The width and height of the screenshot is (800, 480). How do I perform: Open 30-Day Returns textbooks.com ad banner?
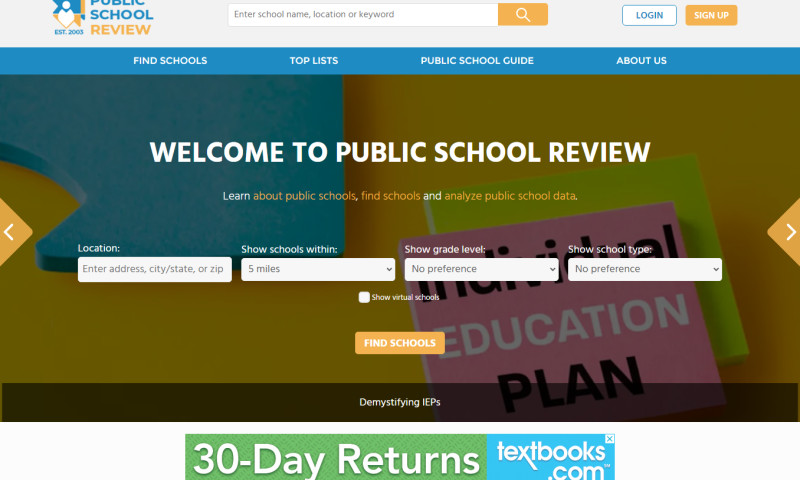click(x=399, y=457)
